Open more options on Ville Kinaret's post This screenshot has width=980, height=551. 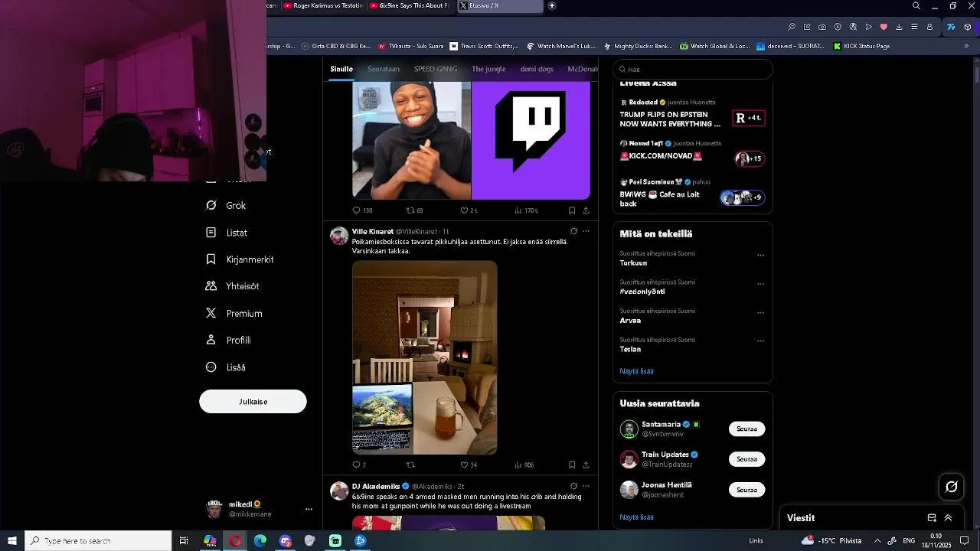coord(586,231)
